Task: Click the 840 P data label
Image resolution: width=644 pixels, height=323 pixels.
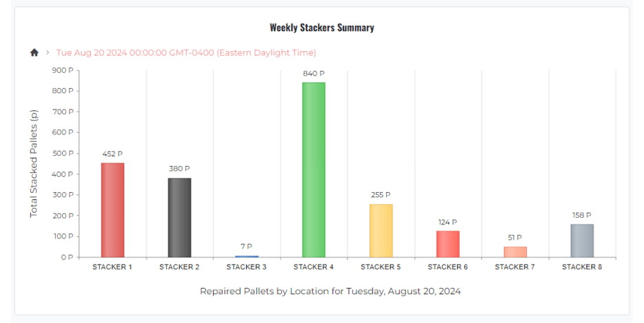Action: [x=314, y=74]
